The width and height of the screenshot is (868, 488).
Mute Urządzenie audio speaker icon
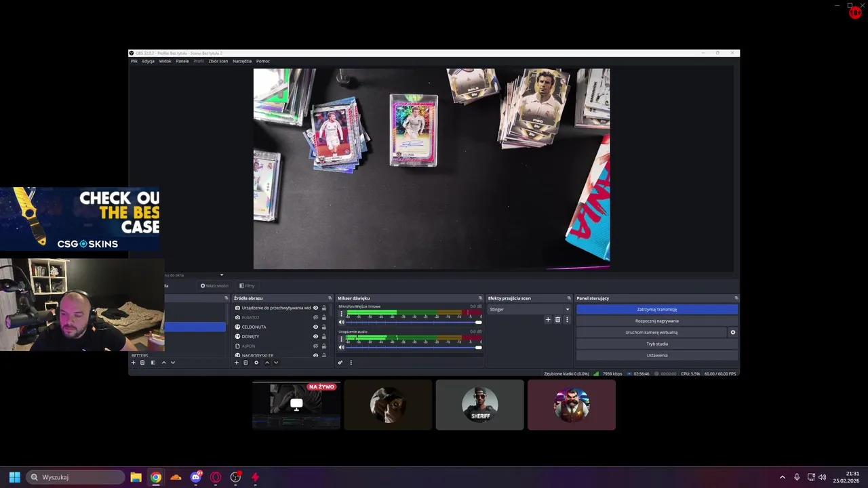click(342, 347)
